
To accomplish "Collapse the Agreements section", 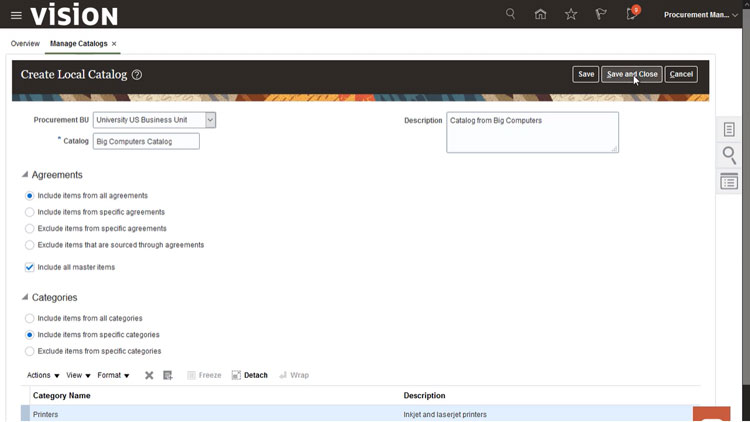I will point(25,175).
